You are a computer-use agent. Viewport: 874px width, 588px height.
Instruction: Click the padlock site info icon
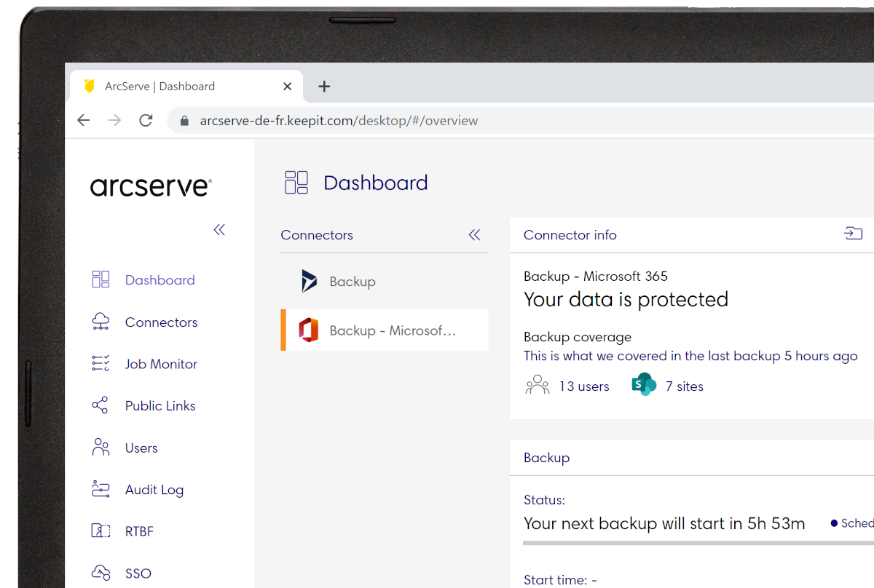point(184,121)
